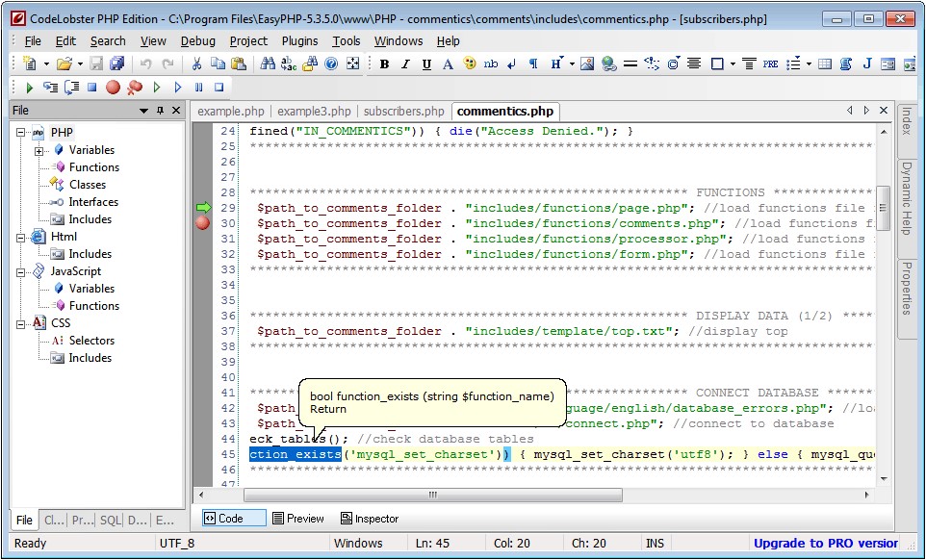
Task: Click the Step Into debug icon
Action: [x=52, y=87]
